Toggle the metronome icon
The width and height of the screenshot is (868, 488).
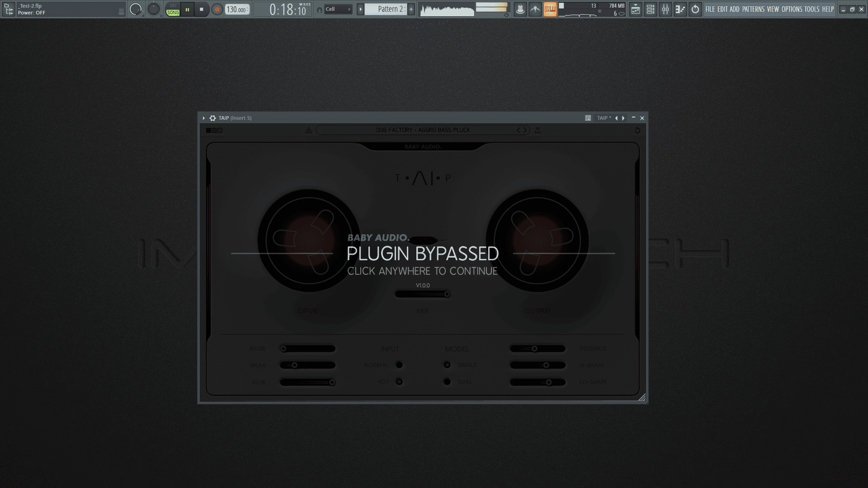pyautogui.click(x=520, y=9)
